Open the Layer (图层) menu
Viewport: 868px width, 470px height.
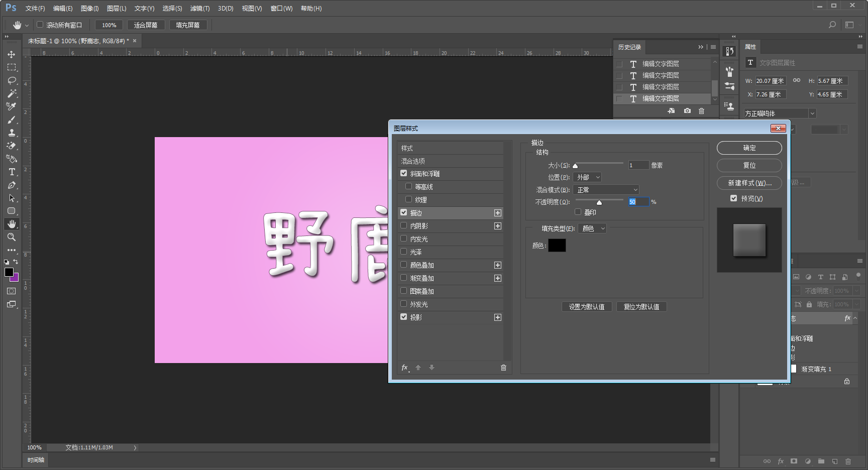click(117, 9)
